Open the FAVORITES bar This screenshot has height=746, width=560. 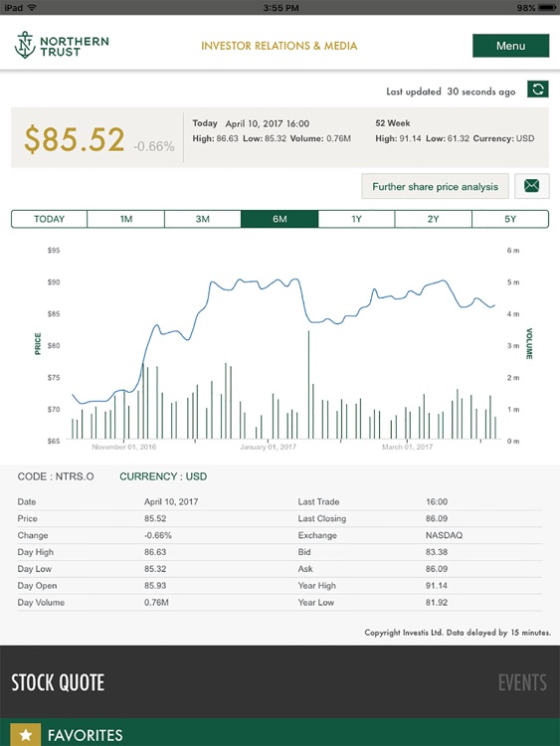coord(280,732)
